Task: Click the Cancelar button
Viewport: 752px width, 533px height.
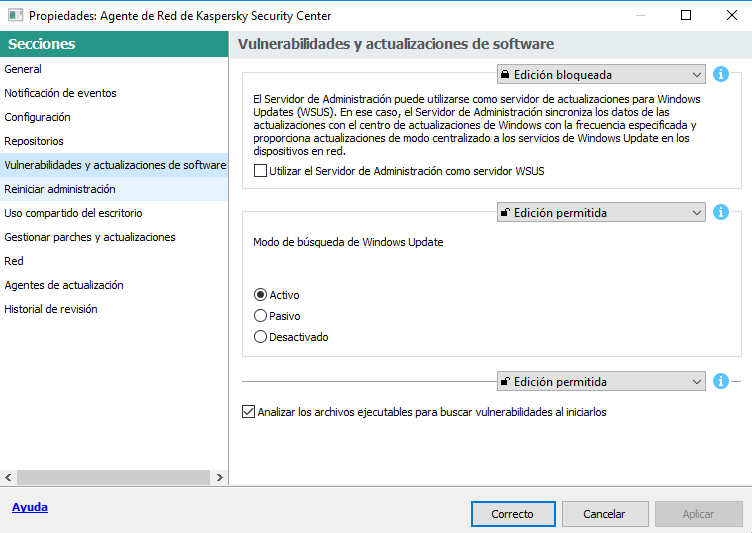Action: tap(605, 514)
